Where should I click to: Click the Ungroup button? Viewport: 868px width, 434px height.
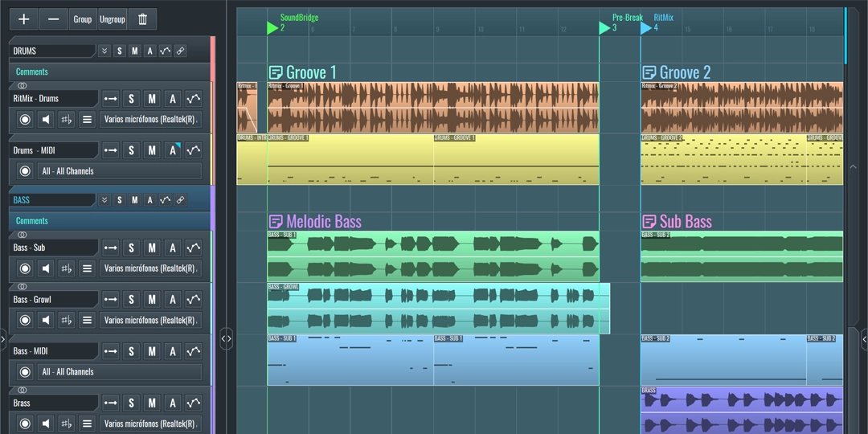[113, 19]
